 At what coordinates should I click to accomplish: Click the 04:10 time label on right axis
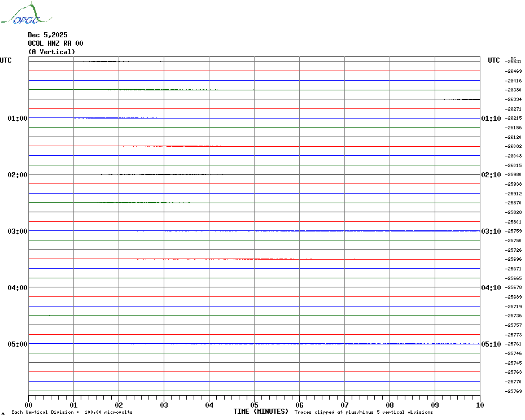click(490, 288)
